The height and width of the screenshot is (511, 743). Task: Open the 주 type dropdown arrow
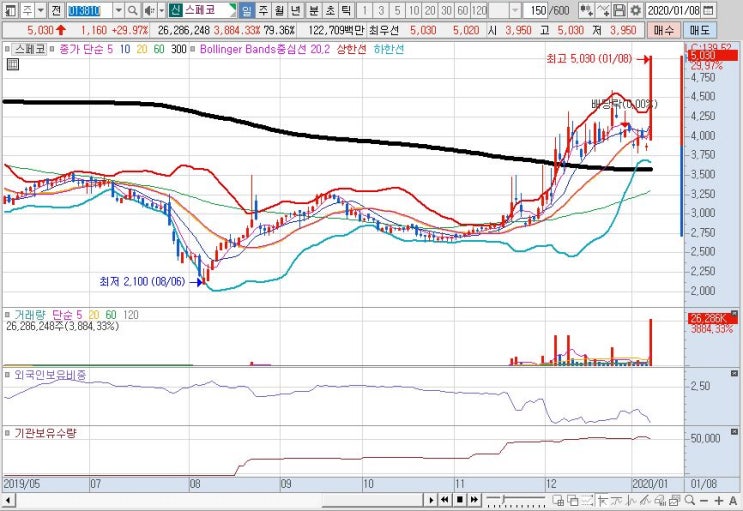click(x=40, y=10)
